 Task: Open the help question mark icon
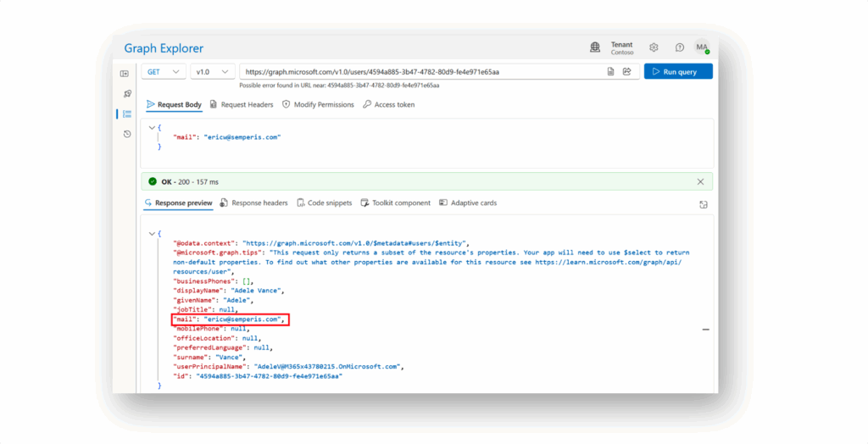(679, 47)
